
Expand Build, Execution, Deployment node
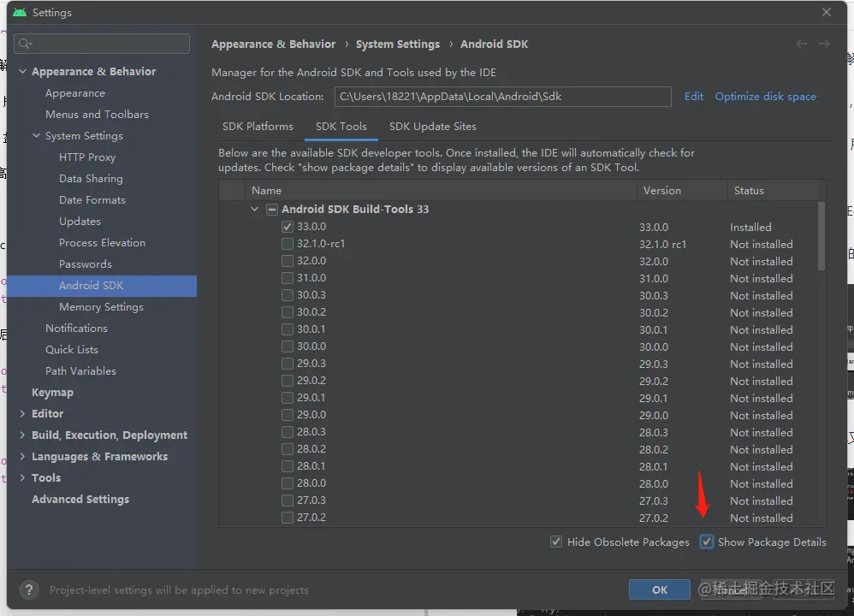[x=22, y=435]
